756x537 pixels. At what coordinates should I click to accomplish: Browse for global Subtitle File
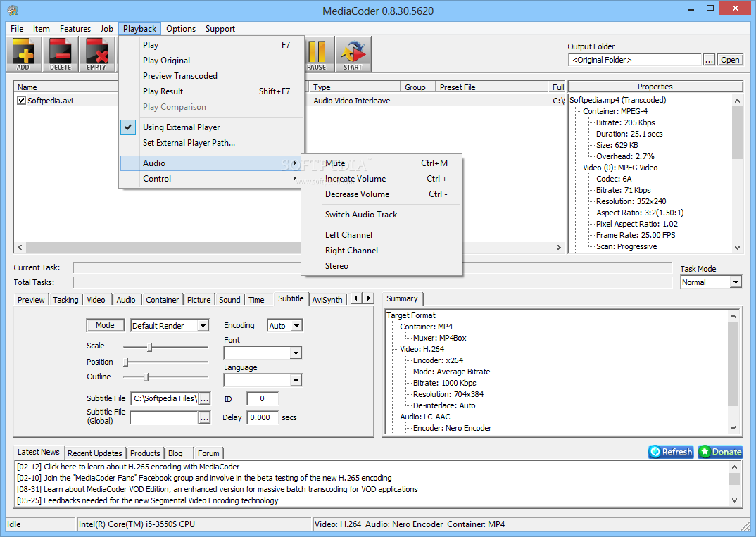tap(204, 417)
